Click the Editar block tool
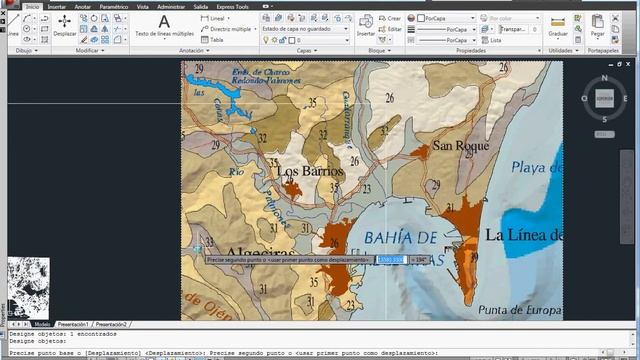 [390, 29]
